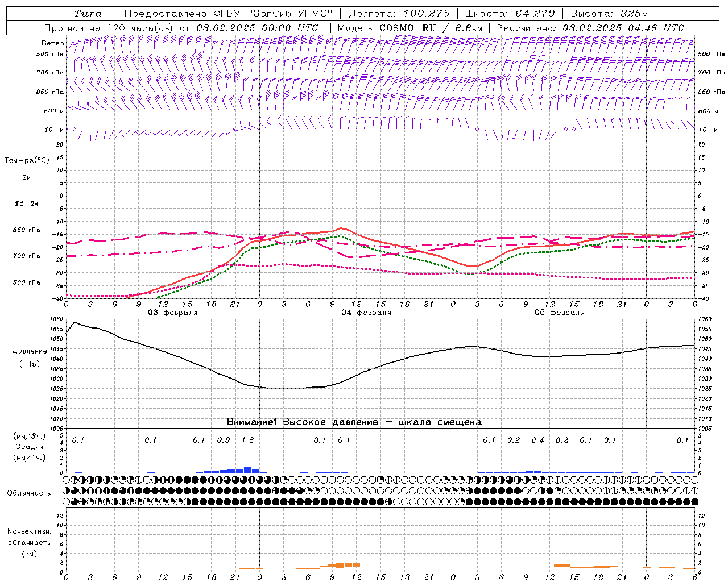The height and width of the screenshot is (582, 728).
Task: Click warning "Внимание! Высокое давление — шкала смещена"
Action: 354,422
